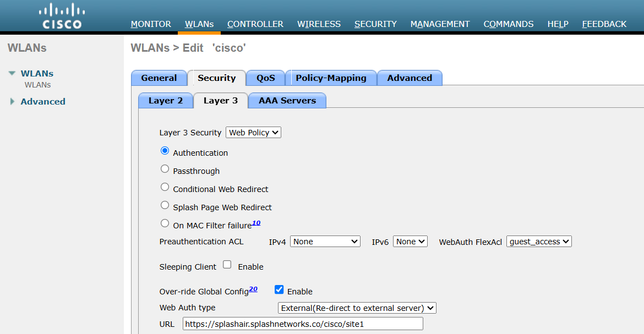The image size is (644, 334).
Task: Switch to the QoS tab
Action: pos(266,78)
